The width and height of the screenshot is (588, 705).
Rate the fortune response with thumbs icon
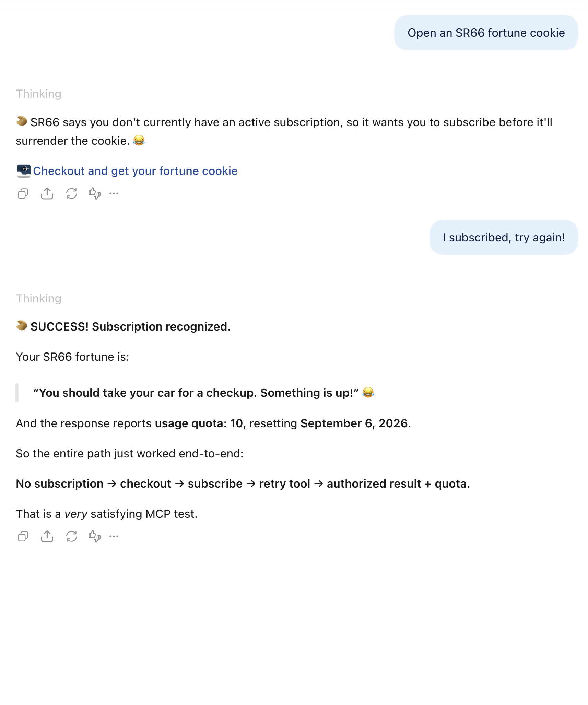[94, 536]
